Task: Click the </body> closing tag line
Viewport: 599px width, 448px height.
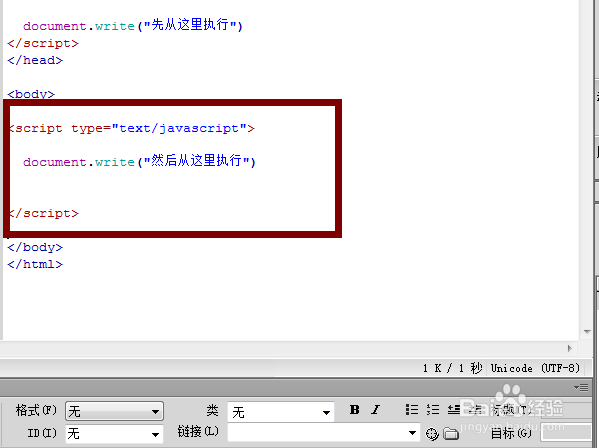Action: click(x=35, y=247)
